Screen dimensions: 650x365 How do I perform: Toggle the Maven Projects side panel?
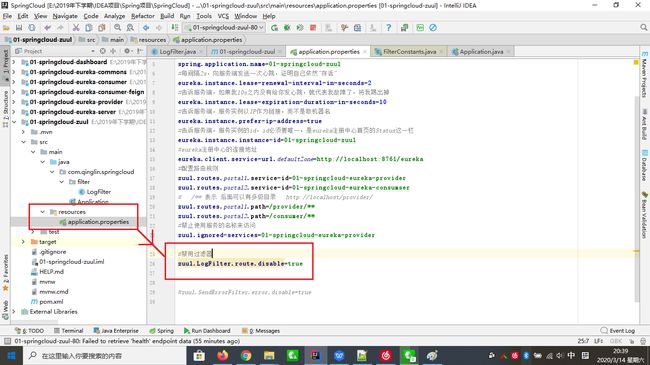pos(644,75)
